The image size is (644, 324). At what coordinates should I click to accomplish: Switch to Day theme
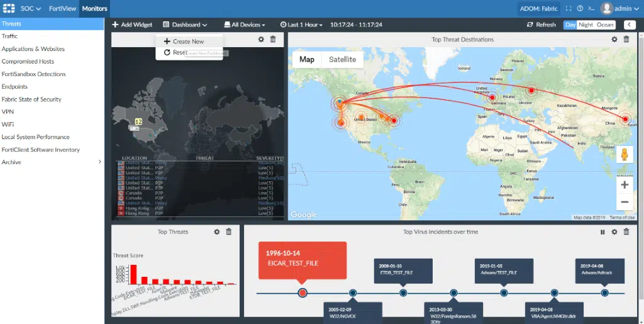[x=570, y=25]
